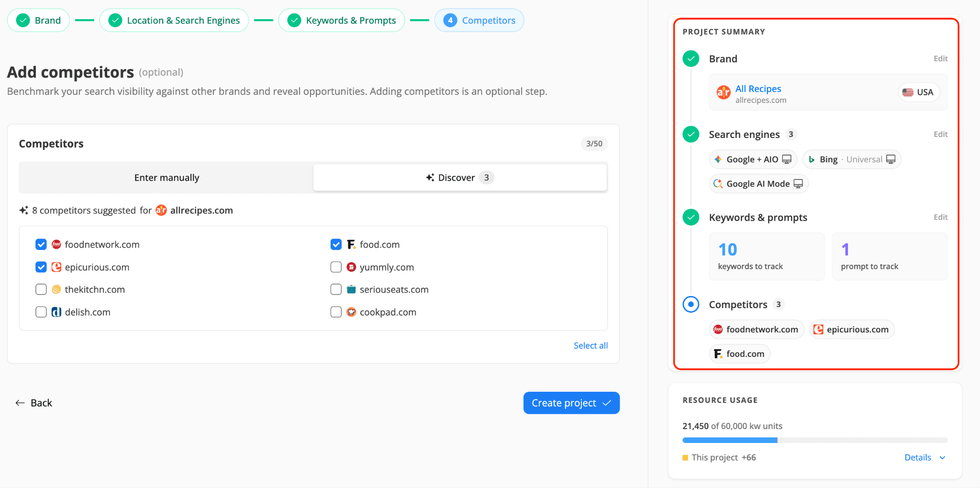Click the foodnetwork.com chip icon in summary
Viewport: 980px width, 488px height.
[718, 329]
